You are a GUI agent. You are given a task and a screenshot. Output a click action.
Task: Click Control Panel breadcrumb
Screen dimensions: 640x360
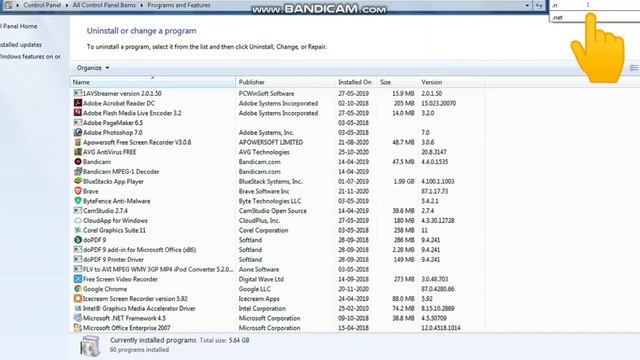42,5
